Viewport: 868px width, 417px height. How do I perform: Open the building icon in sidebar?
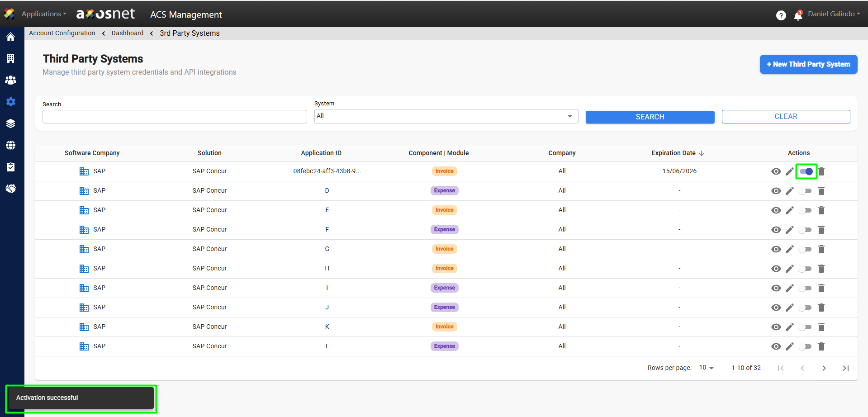coord(10,58)
